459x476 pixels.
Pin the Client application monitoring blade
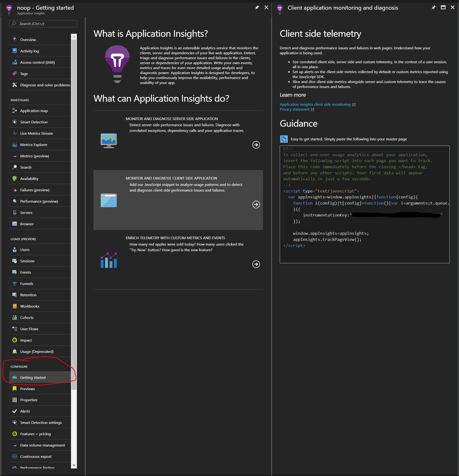tap(433, 7)
